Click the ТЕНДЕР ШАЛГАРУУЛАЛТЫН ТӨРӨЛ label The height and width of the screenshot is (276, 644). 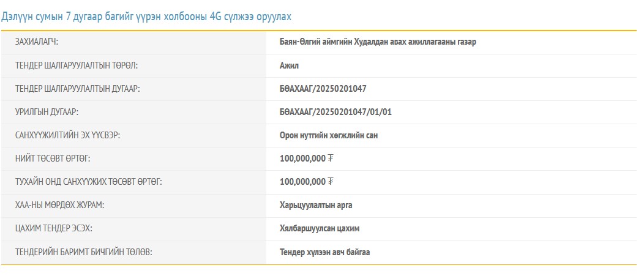click(x=76, y=65)
